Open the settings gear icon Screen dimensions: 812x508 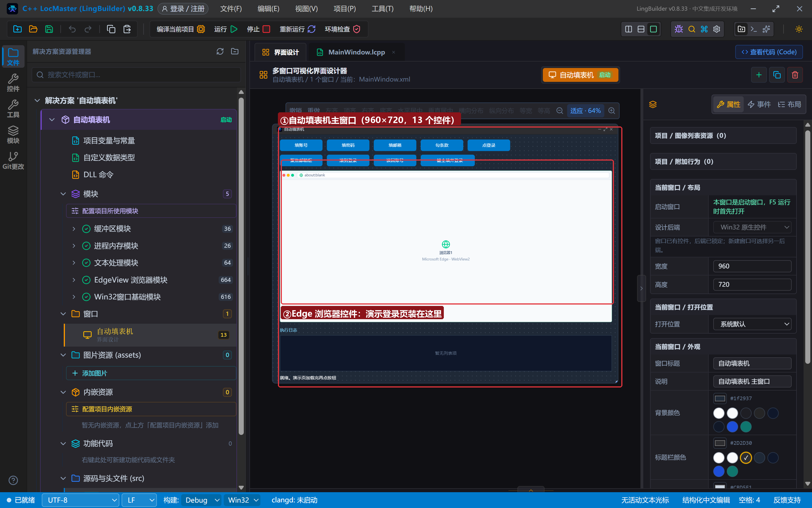click(x=717, y=29)
